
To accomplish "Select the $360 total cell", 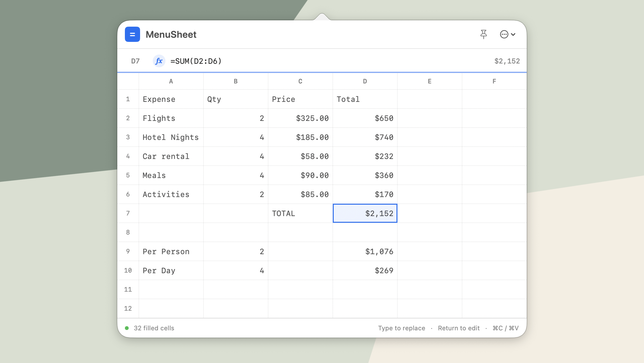I will click(x=365, y=175).
